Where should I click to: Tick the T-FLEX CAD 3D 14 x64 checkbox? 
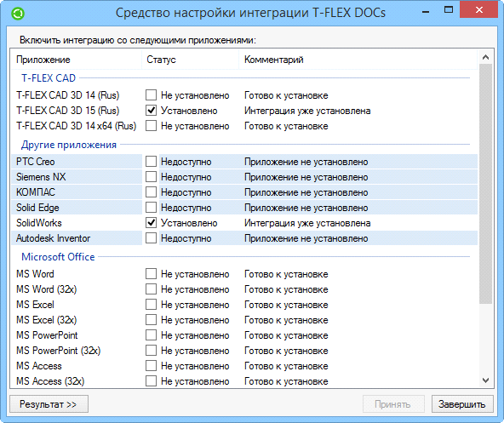(151, 126)
